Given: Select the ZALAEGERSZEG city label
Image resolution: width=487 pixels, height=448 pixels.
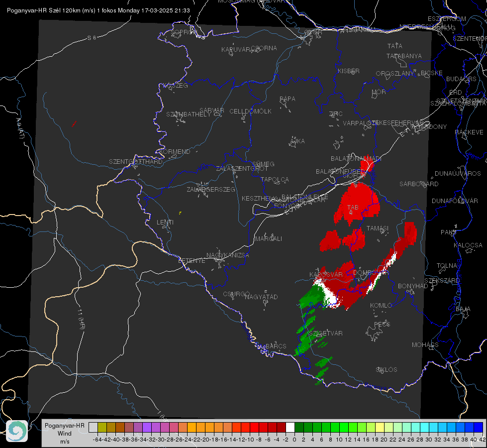Looking at the screenshot, I should tap(211, 189).
